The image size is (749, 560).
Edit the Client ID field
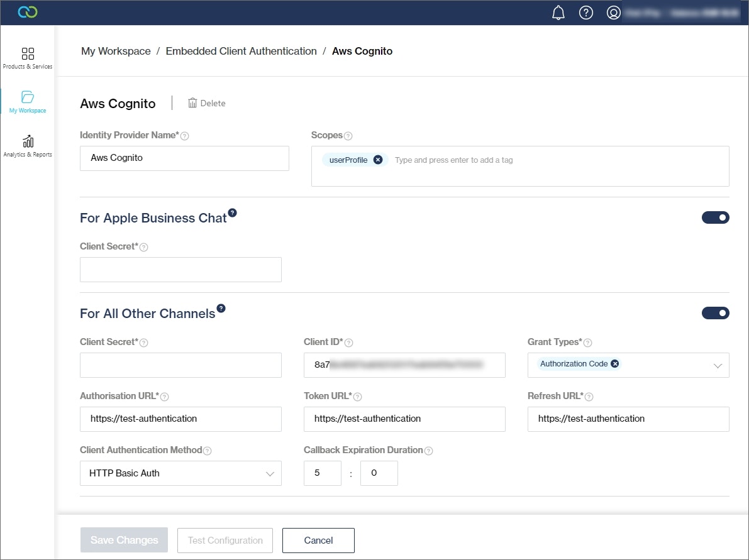404,365
